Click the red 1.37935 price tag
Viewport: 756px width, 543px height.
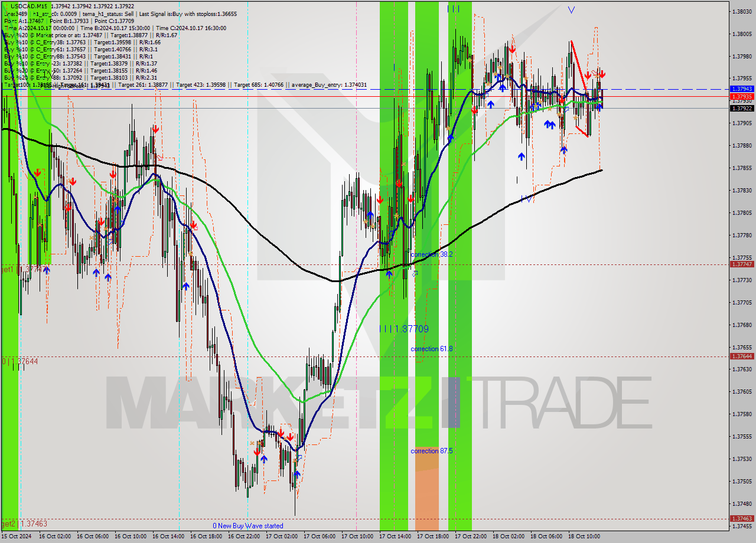741,96
